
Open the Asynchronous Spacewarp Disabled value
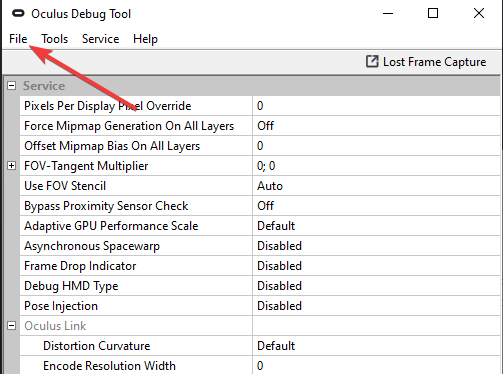click(377, 246)
